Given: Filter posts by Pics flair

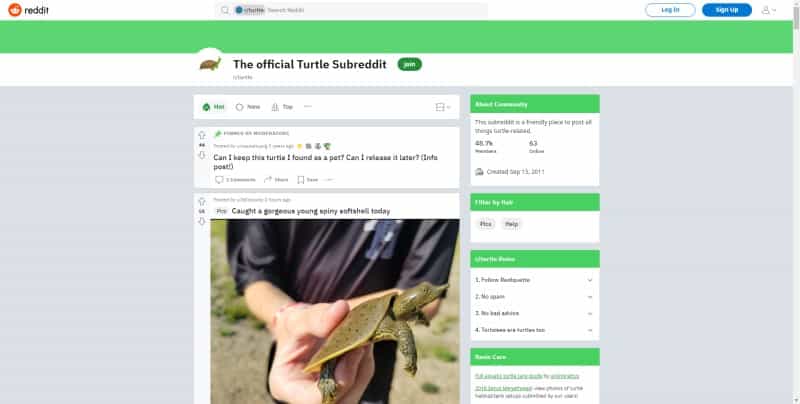Looking at the screenshot, I should [x=486, y=224].
